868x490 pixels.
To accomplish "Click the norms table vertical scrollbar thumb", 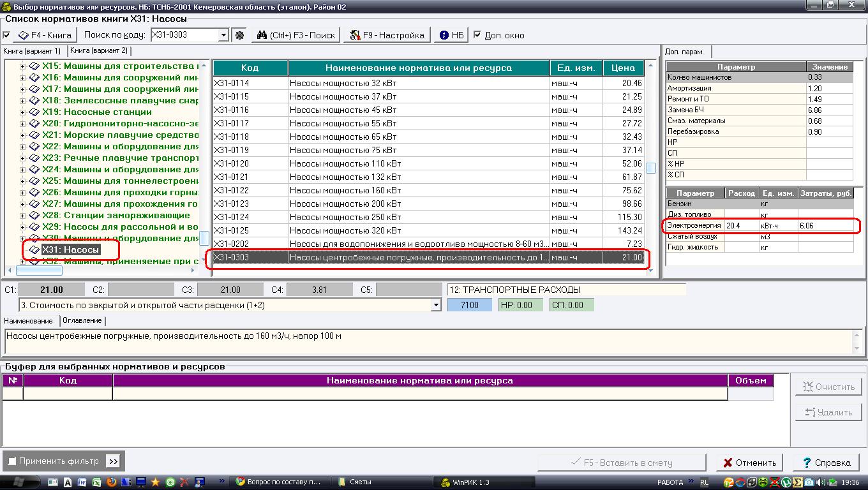I will 651,168.
